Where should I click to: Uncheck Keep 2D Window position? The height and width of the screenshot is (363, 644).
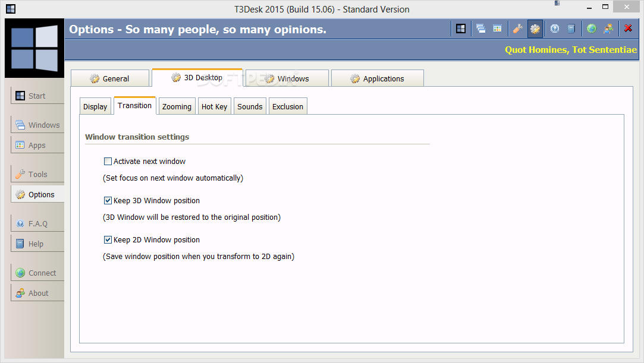(x=108, y=239)
